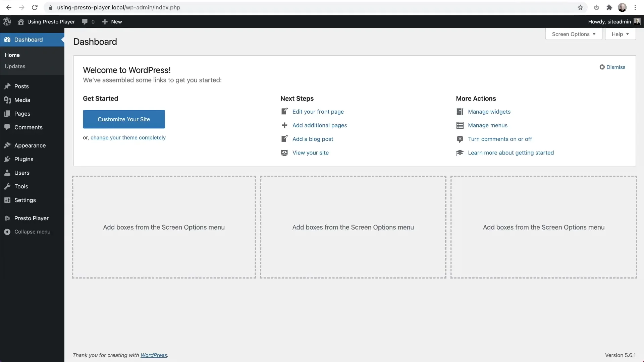644x362 pixels.
Task: Open the View your site link
Action: pos(311,153)
